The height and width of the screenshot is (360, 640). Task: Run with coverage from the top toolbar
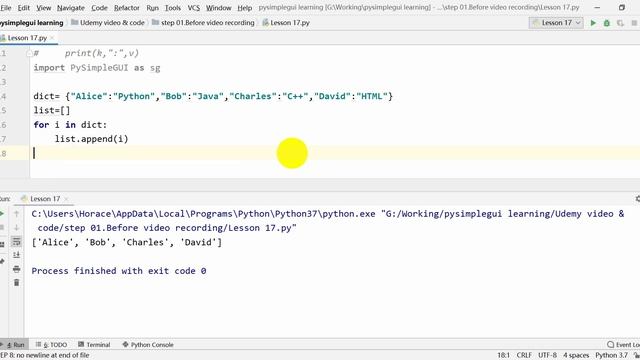620,23
